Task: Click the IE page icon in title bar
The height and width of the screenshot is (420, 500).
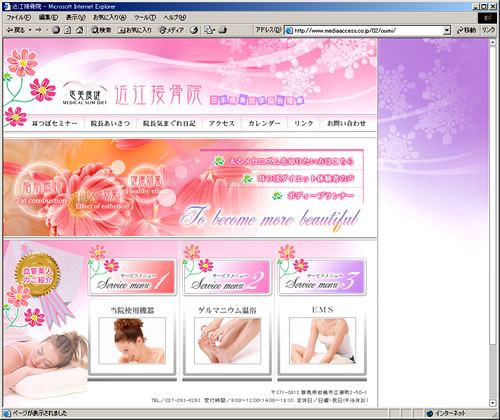Action: pos(6,6)
